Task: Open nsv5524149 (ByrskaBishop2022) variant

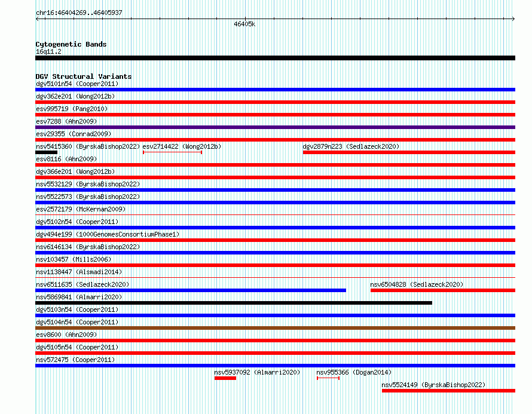Action: point(433,385)
